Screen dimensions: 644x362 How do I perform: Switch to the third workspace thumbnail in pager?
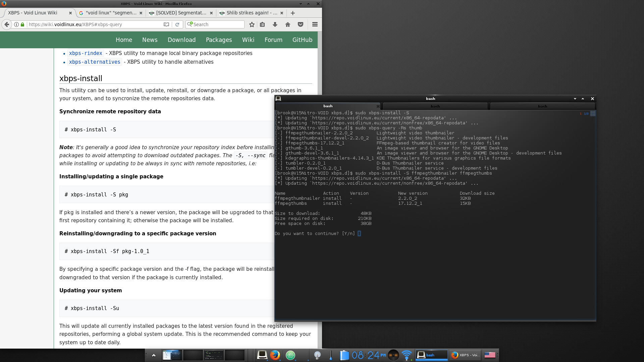click(x=214, y=355)
